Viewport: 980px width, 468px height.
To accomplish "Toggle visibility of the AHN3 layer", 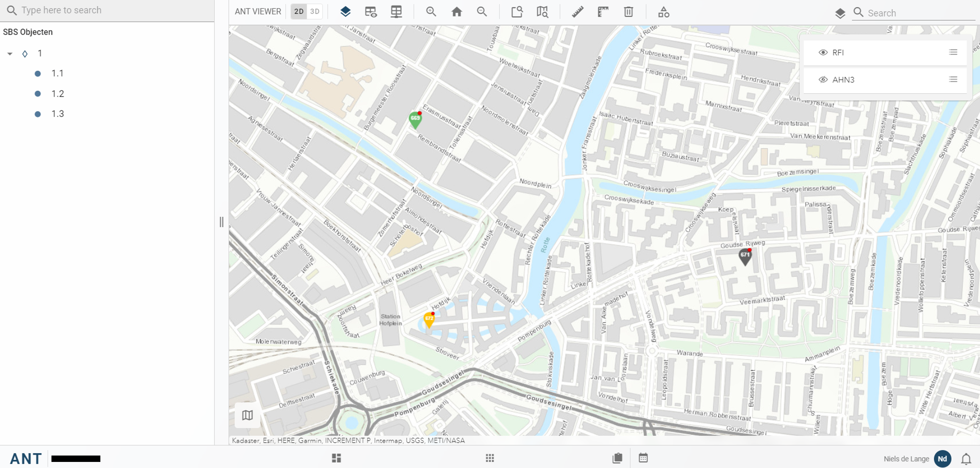I will click(823, 80).
